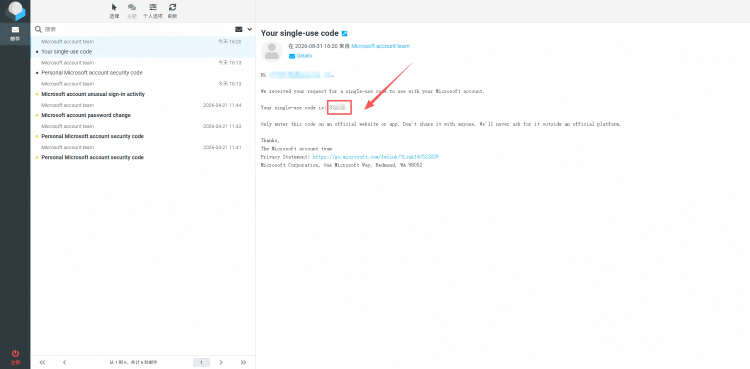Go to previous page of messages
Image resolution: width=750 pixels, height=369 pixels.
64,362
